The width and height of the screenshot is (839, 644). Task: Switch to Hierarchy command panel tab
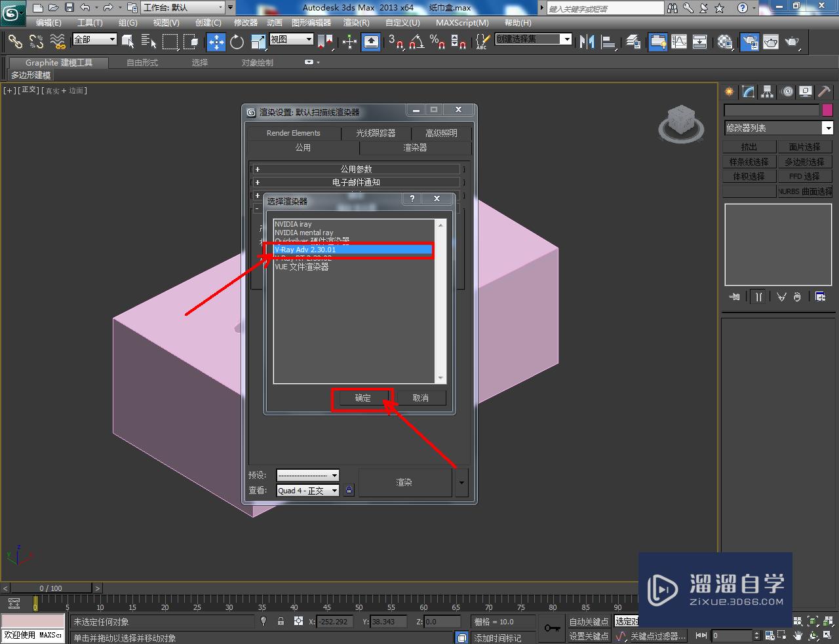tap(768, 92)
